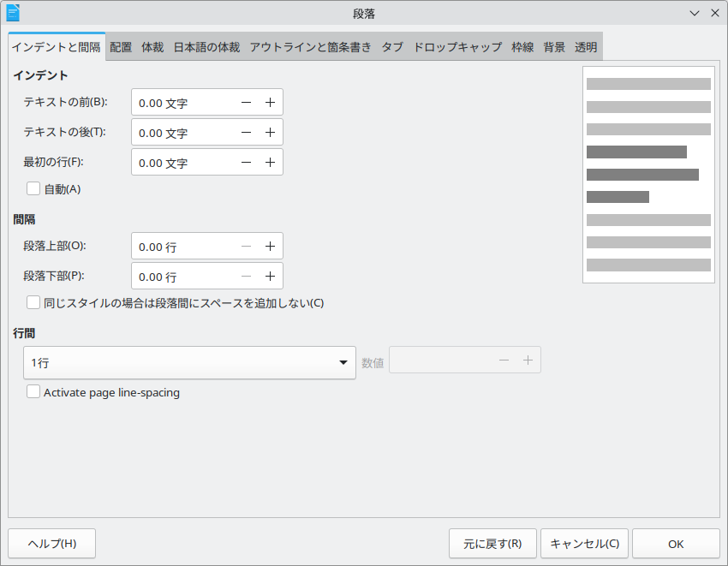Confirm with the OK button
Viewport: 728px width, 566px height.
tap(676, 543)
